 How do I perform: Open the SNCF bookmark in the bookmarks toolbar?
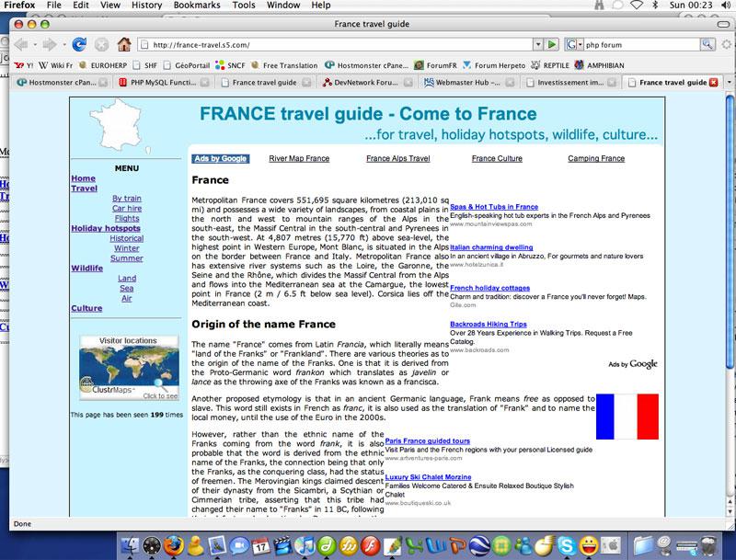[x=230, y=65]
